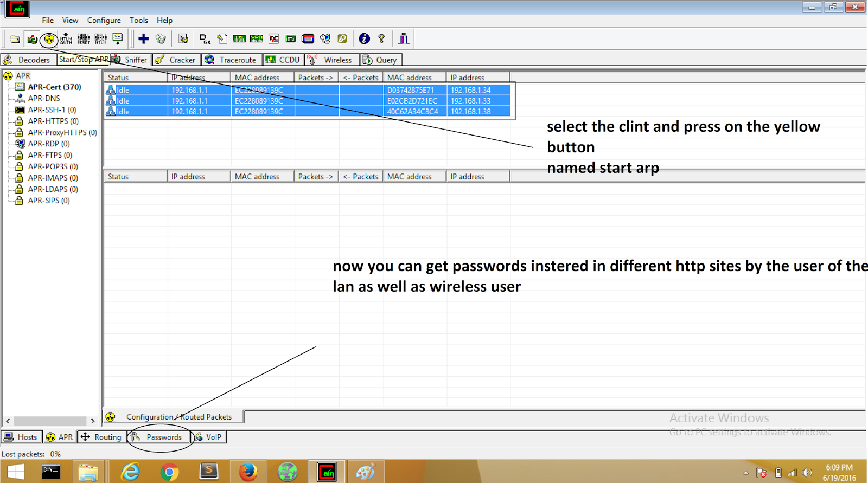
Task: Open the RSA SecurID token calculator icon
Action: [x=308, y=38]
